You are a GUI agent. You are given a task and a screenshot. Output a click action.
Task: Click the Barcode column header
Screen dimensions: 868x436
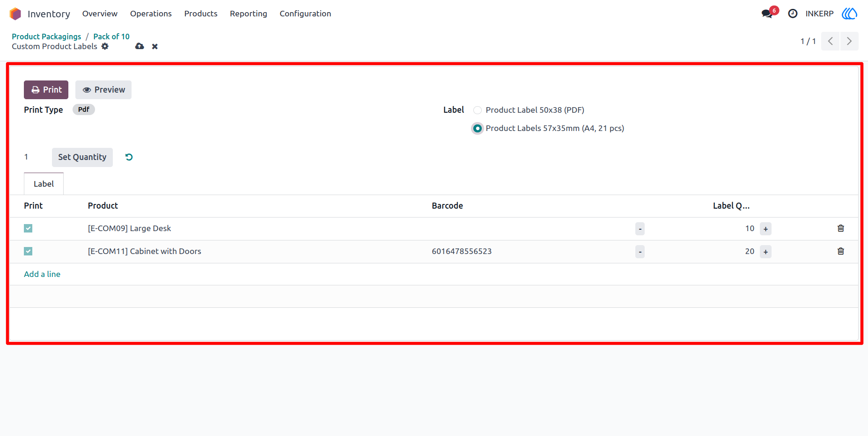[x=447, y=206]
